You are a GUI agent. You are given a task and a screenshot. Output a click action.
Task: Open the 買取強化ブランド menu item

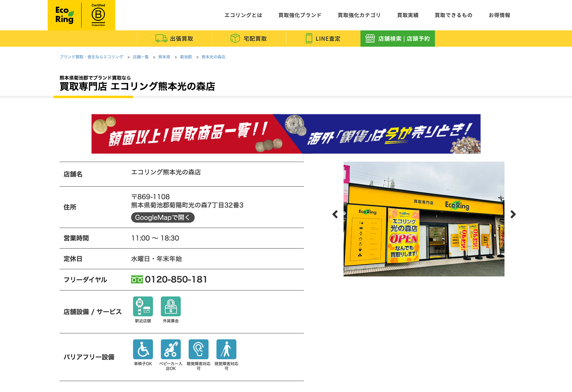click(300, 15)
